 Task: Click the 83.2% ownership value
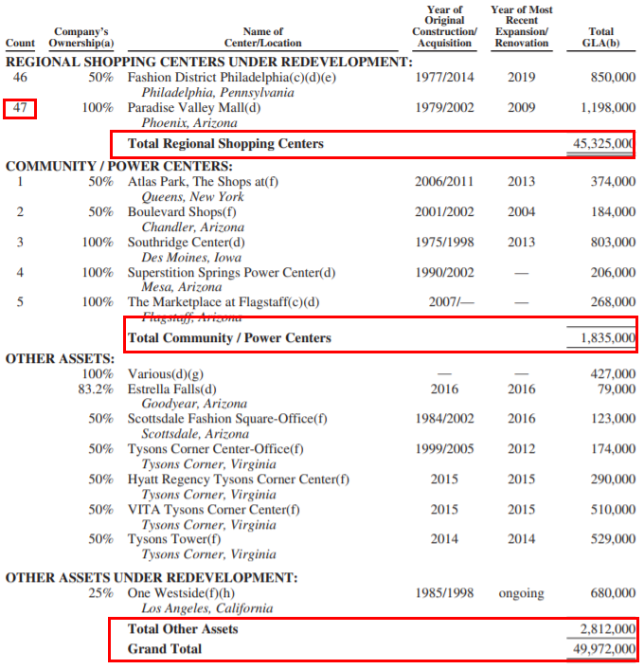[96, 389]
